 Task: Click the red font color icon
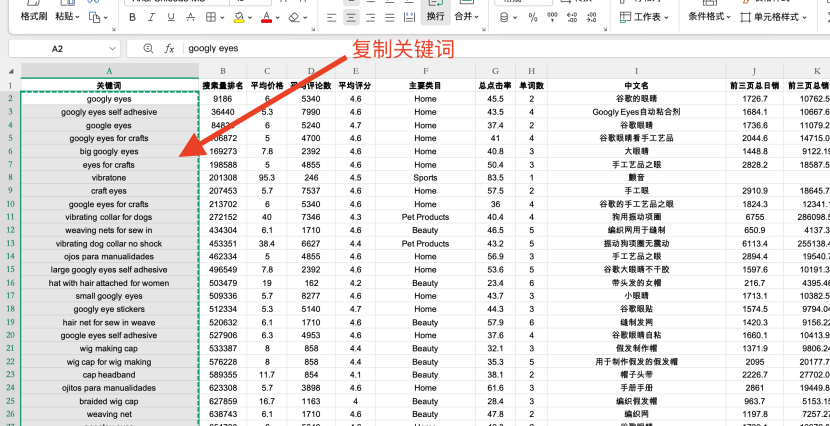tap(267, 17)
